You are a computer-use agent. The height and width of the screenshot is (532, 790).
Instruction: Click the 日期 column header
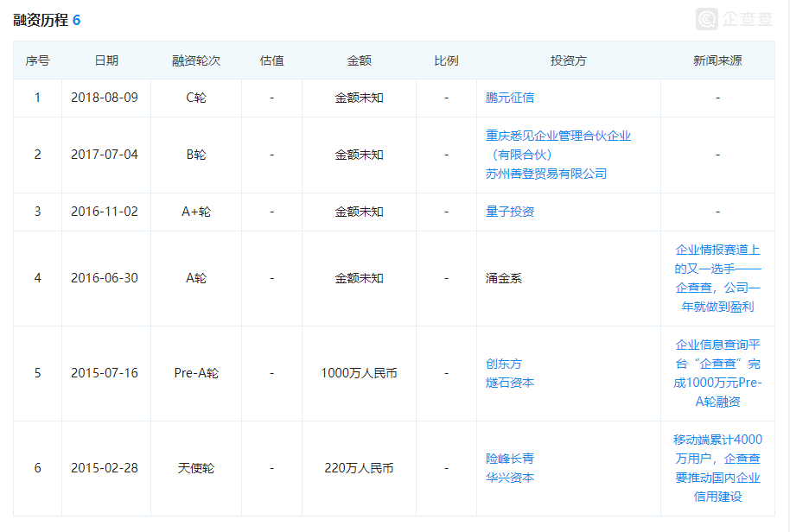pyautogui.click(x=106, y=60)
